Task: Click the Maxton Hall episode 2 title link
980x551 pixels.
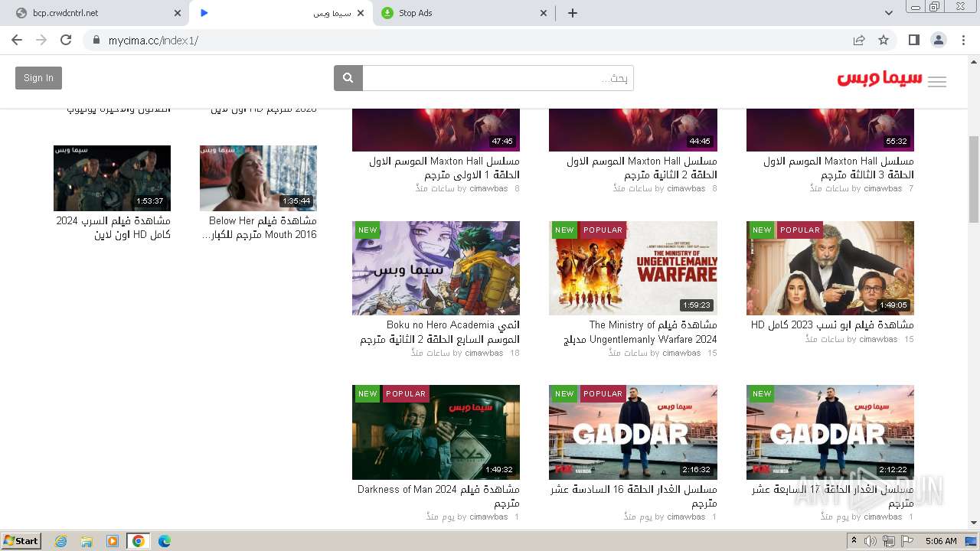Action: point(642,168)
